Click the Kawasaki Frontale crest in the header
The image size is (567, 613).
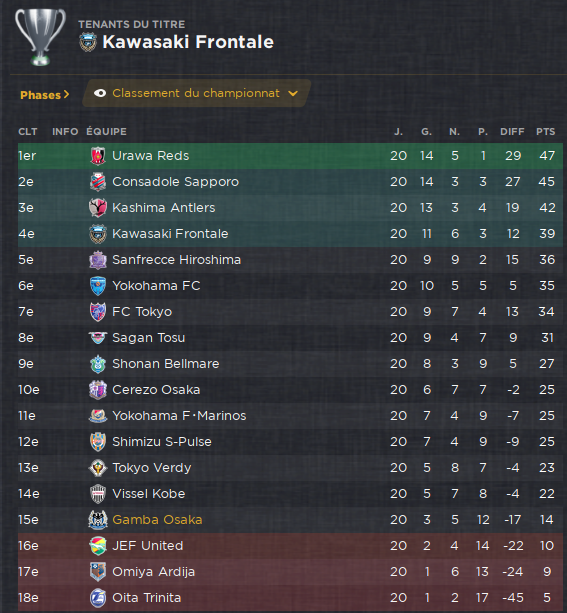[88, 42]
